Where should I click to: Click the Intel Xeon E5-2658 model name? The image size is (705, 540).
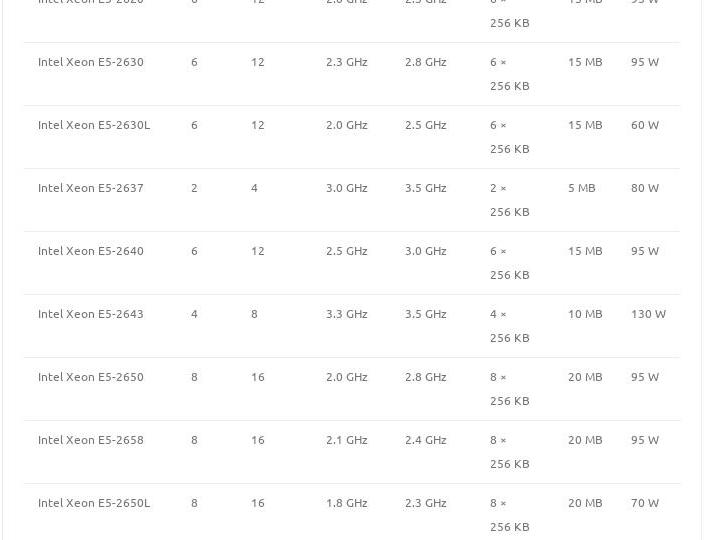point(91,440)
